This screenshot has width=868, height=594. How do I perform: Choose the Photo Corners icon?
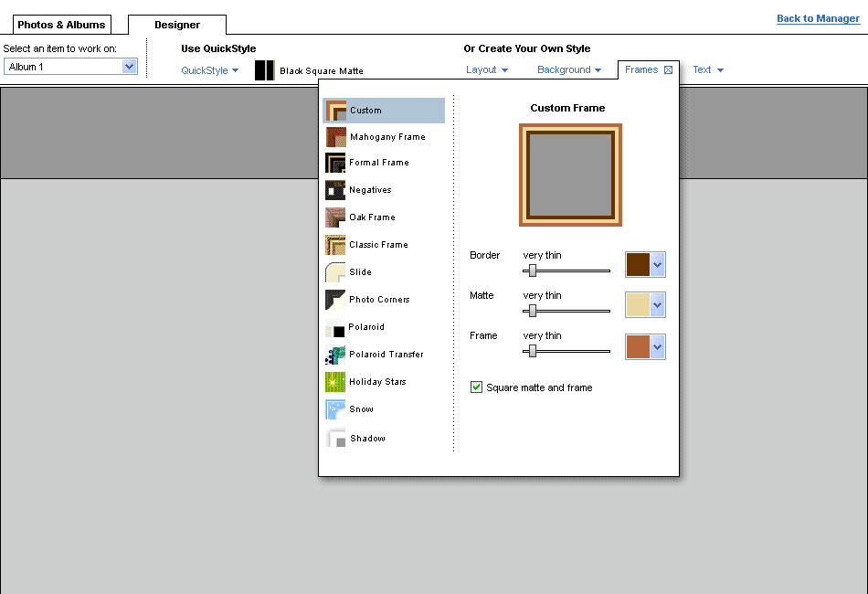[335, 300]
